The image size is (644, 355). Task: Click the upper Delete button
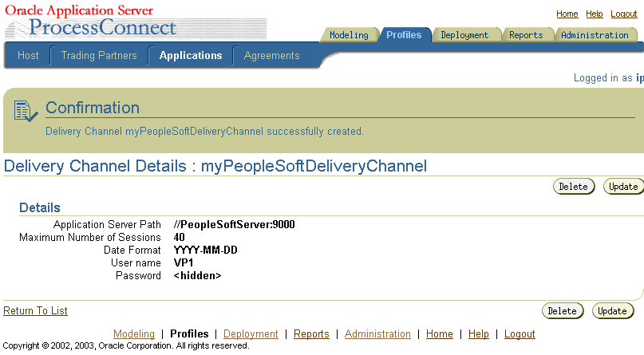tap(574, 187)
